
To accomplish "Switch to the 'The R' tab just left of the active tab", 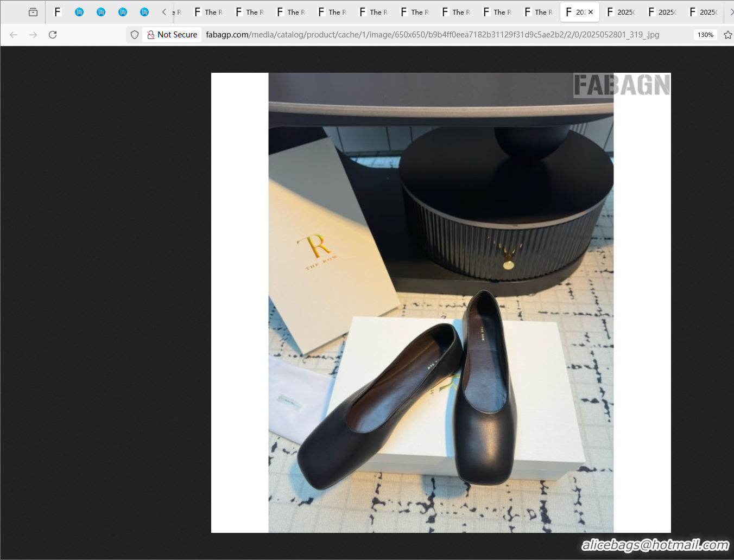I will [x=538, y=12].
